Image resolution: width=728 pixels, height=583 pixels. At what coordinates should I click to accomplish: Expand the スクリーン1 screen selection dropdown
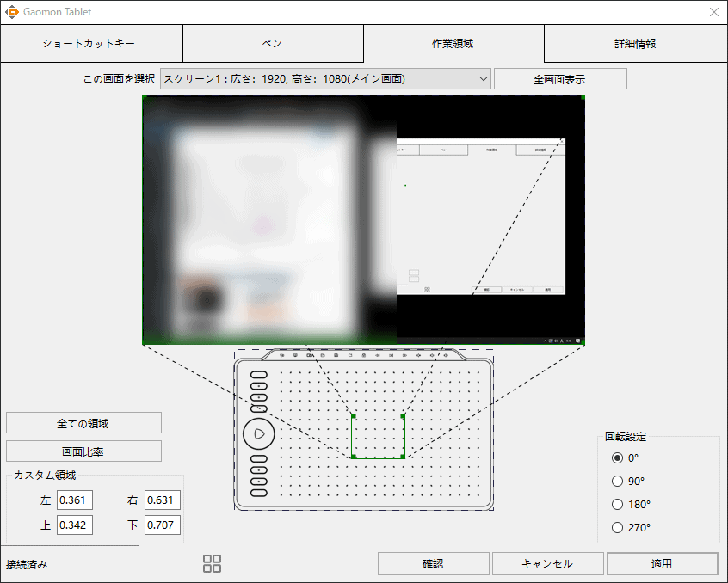pyautogui.click(x=325, y=79)
